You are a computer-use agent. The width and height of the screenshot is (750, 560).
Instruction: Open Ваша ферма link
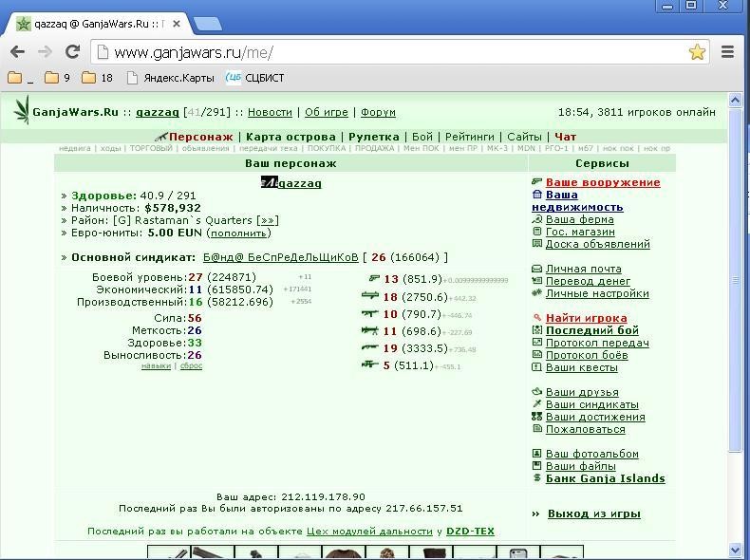(x=580, y=219)
